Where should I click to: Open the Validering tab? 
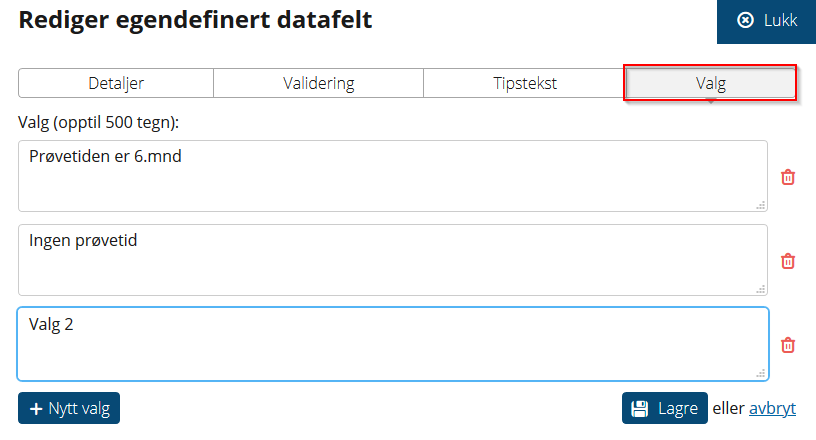(318, 83)
